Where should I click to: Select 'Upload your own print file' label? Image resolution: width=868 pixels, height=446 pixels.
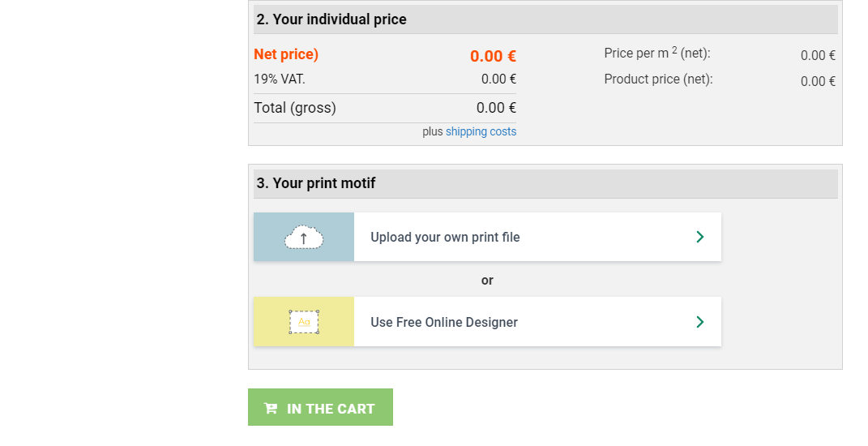pos(445,238)
